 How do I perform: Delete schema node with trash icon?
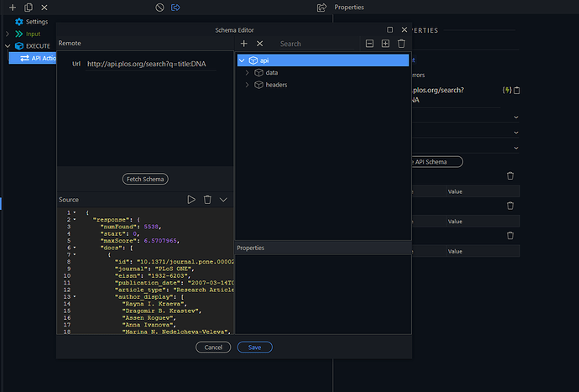(401, 44)
